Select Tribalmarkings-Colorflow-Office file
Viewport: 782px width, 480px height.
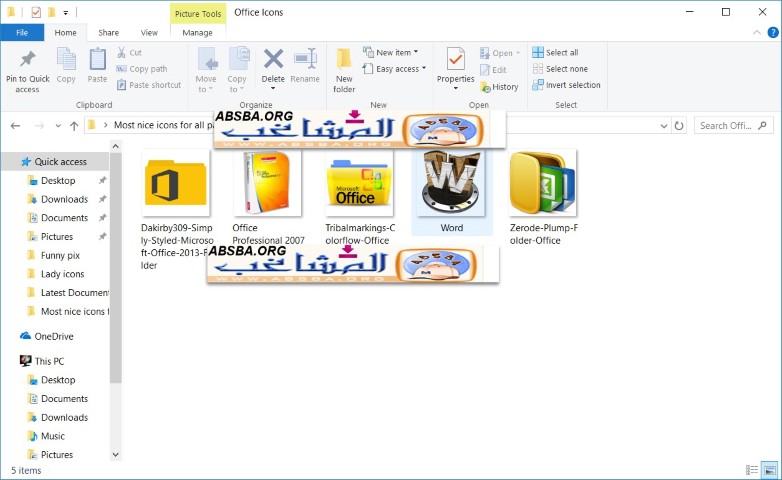point(360,197)
